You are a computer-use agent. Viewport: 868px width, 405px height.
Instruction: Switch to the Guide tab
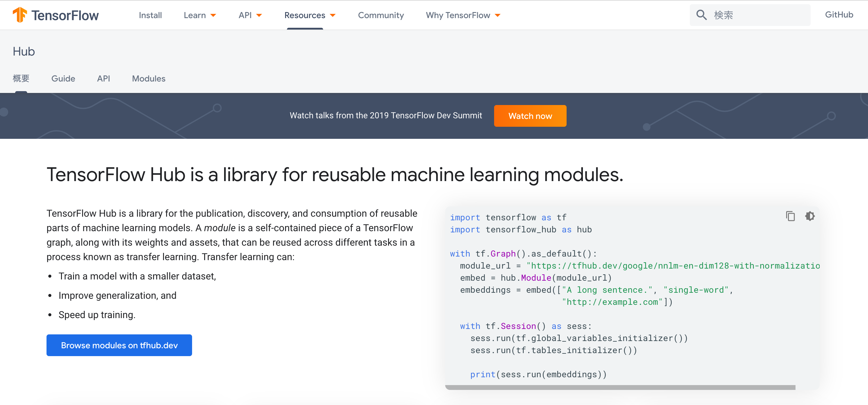(63, 78)
